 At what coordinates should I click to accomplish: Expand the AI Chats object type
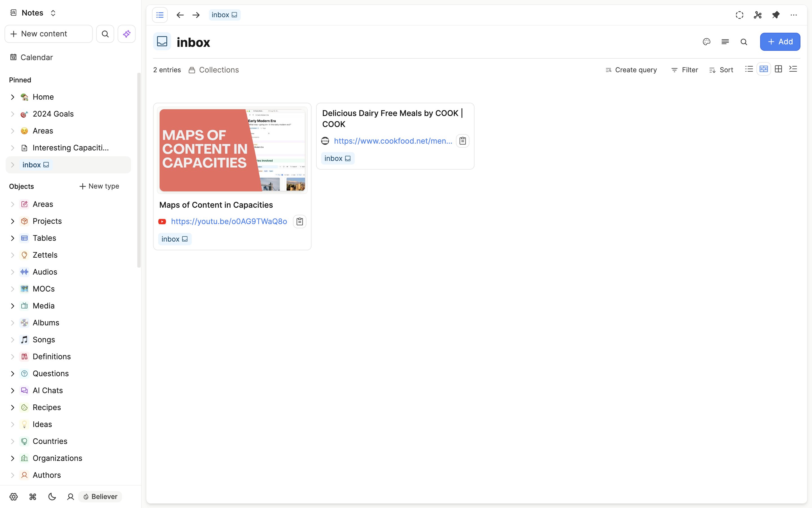(12, 390)
